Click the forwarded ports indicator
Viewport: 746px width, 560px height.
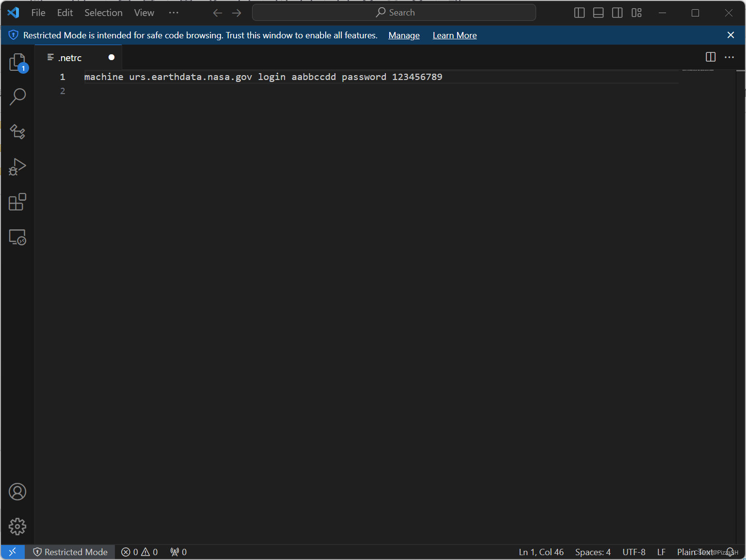tap(178, 552)
